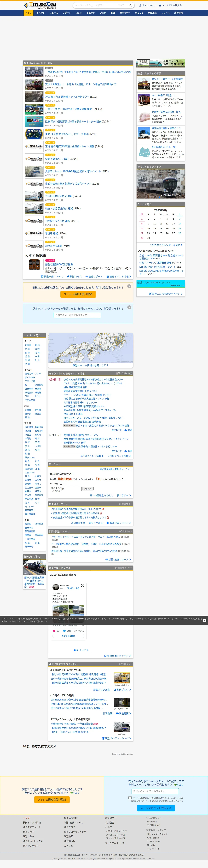Click Xでもっと読む on embedded post

tap(68, 636)
